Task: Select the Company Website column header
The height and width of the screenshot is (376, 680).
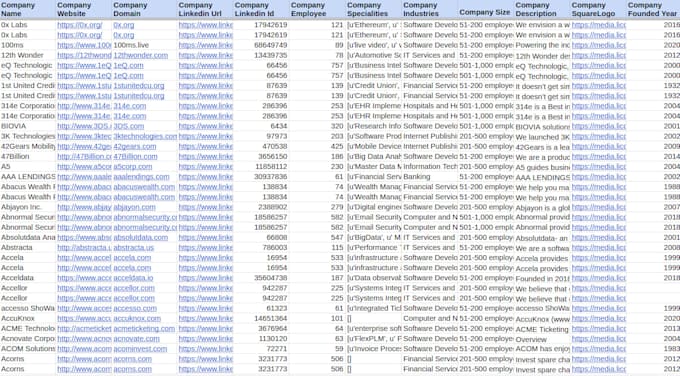Action: click(84, 9)
